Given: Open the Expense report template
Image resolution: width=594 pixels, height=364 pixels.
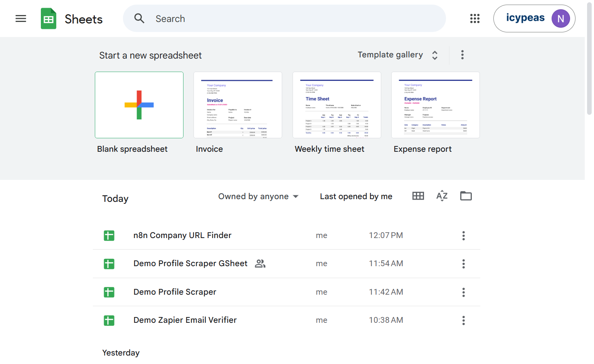Looking at the screenshot, I should 436,105.
